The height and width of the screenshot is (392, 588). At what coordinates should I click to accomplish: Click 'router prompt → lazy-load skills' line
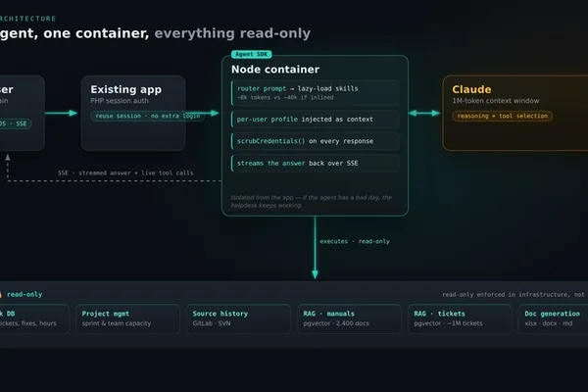point(297,88)
